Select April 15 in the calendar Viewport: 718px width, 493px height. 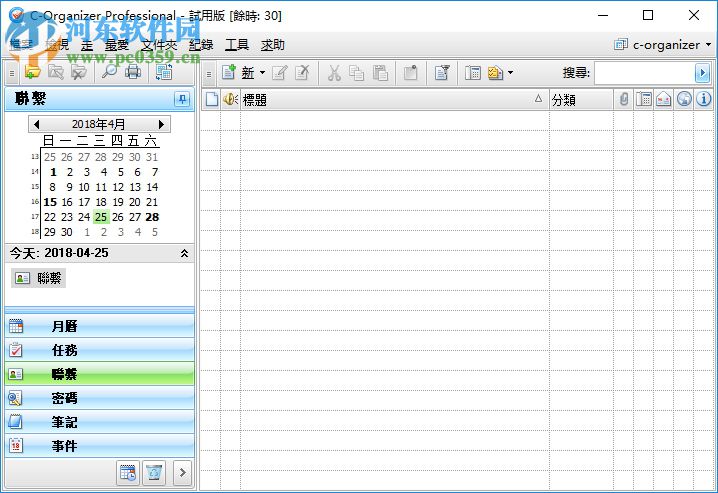(x=50, y=202)
